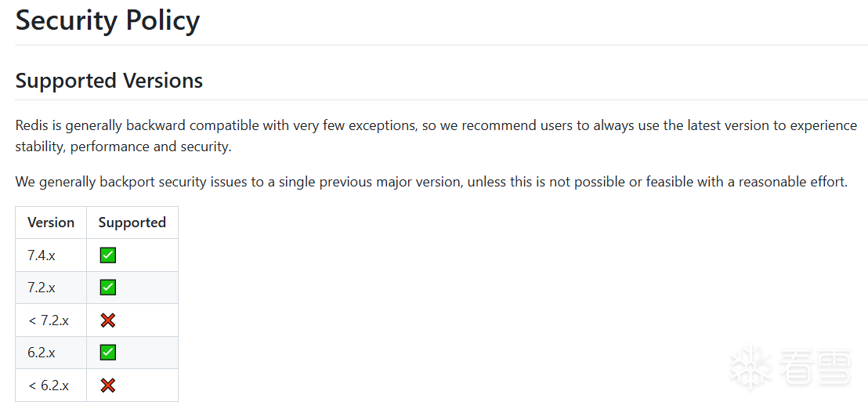Click the green checkmark beside 7.2.x
The image size is (868, 409).
click(108, 288)
